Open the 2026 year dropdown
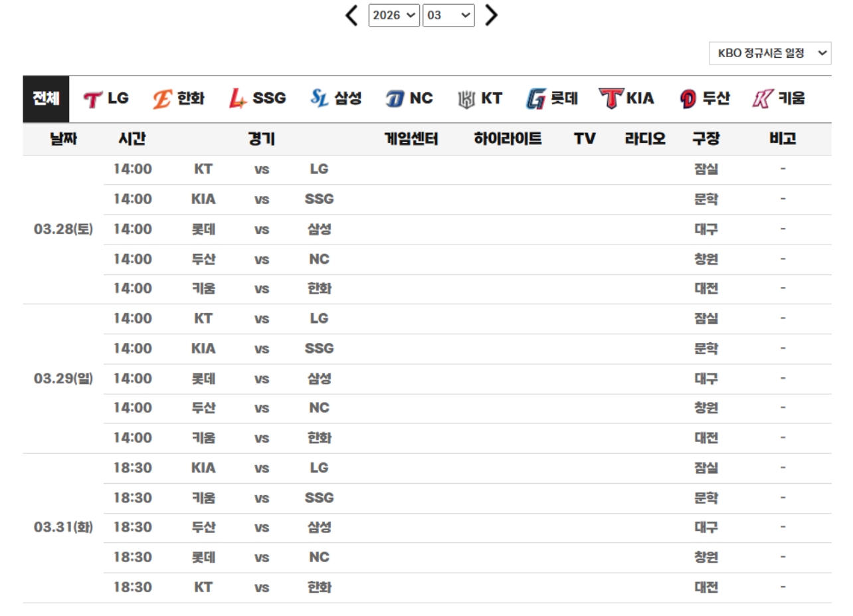Image resolution: width=853 pixels, height=616 pixels. (x=395, y=15)
